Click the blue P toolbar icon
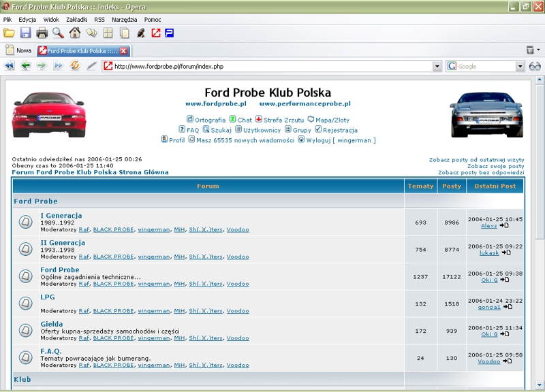Viewport: 545px width, 392px height. (x=169, y=33)
